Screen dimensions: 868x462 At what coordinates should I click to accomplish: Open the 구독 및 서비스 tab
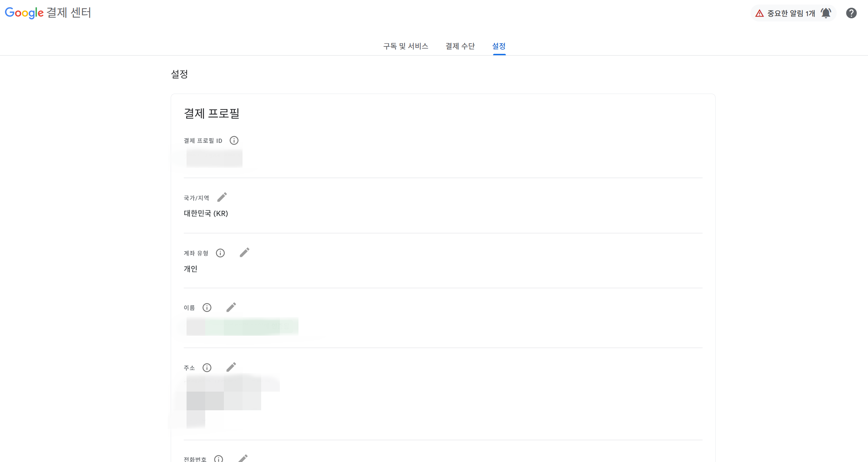[x=405, y=46]
